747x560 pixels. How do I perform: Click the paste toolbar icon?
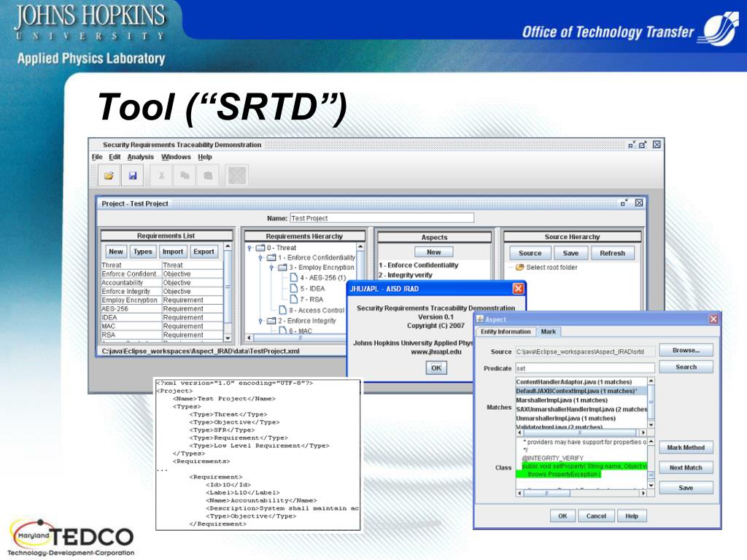coord(208,175)
